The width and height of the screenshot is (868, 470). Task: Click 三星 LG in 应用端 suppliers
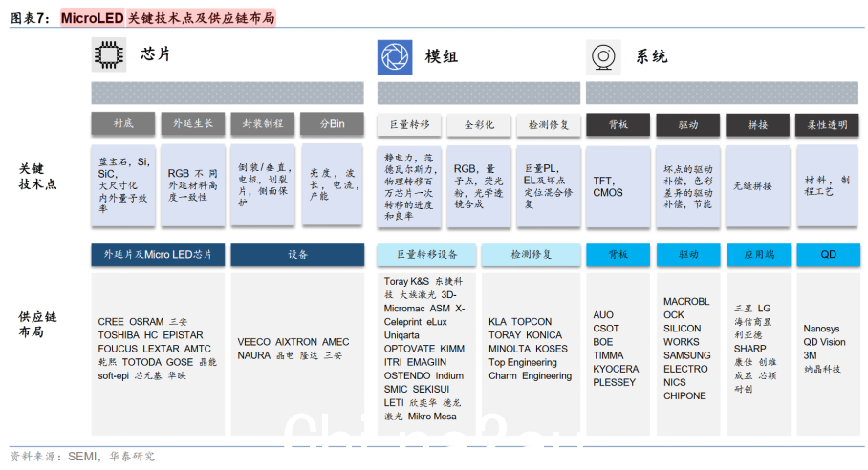pos(752,309)
